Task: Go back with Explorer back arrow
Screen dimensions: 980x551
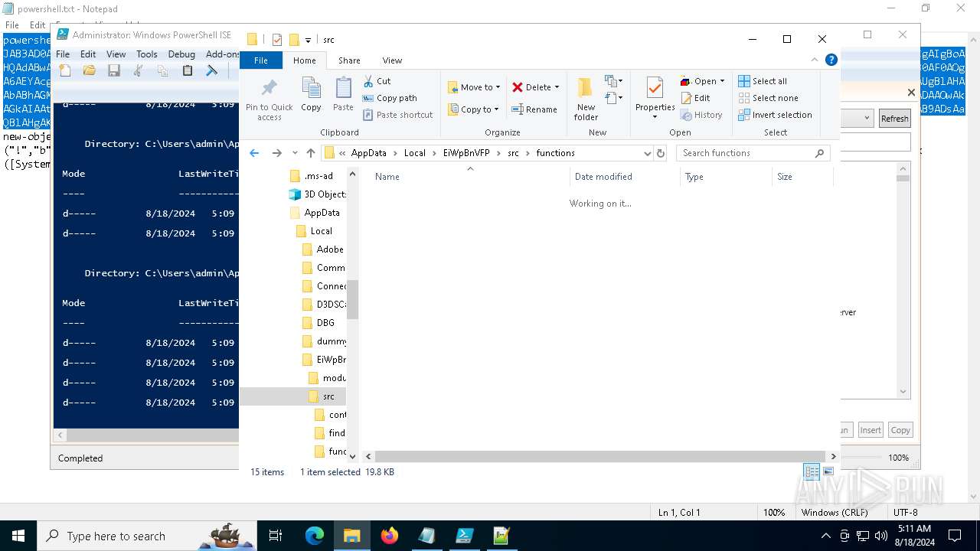Action: (x=254, y=153)
